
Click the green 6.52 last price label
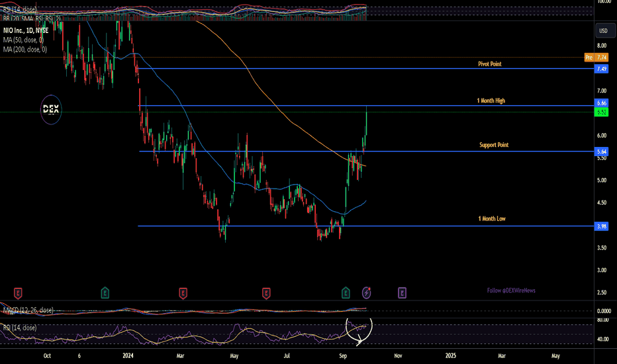click(x=601, y=112)
